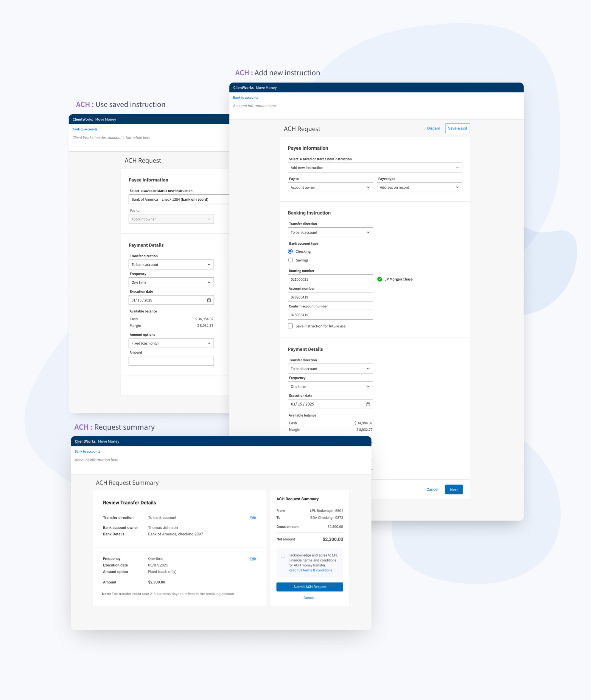Click Bank to accounts breadcrumb in summary window

pyautogui.click(x=87, y=451)
